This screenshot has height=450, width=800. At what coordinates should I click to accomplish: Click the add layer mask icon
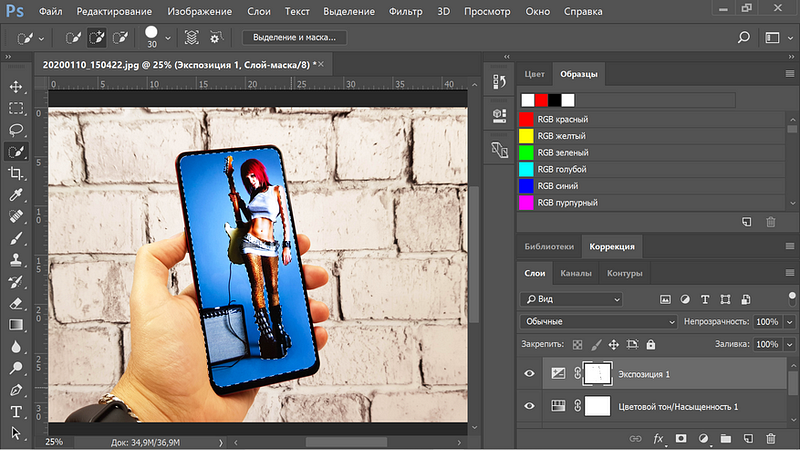tap(681, 438)
